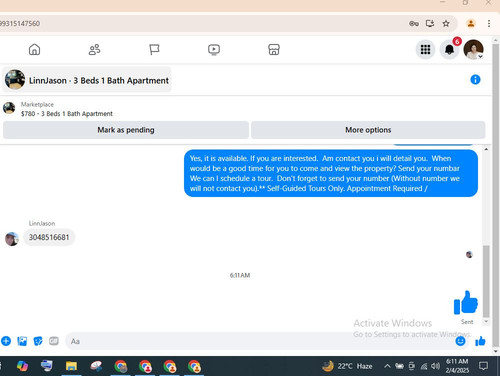500x376 pixels.
Task: Click the message 3048516681
Action: pyautogui.click(x=49, y=237)
